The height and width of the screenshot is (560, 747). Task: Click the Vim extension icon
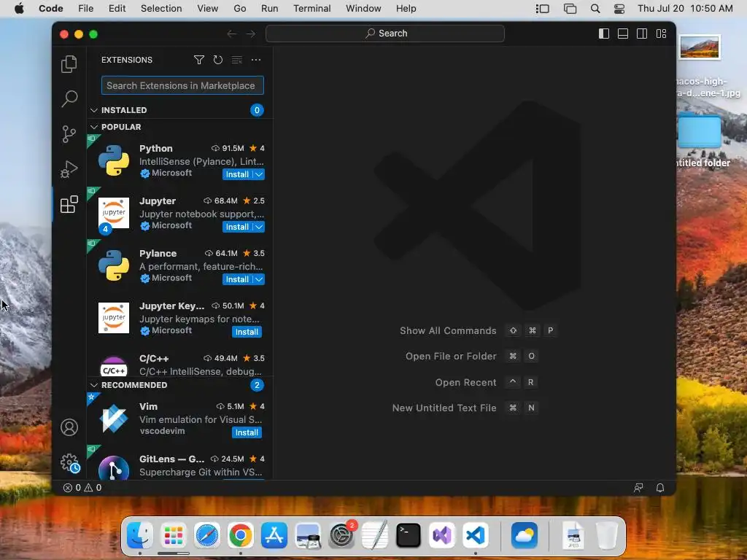(x=113, y=419)
